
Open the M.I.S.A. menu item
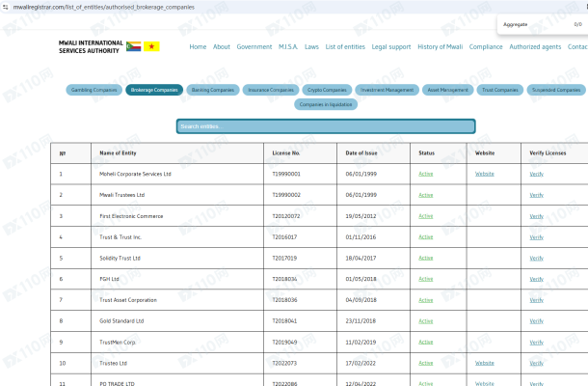(x=288, y=47)
